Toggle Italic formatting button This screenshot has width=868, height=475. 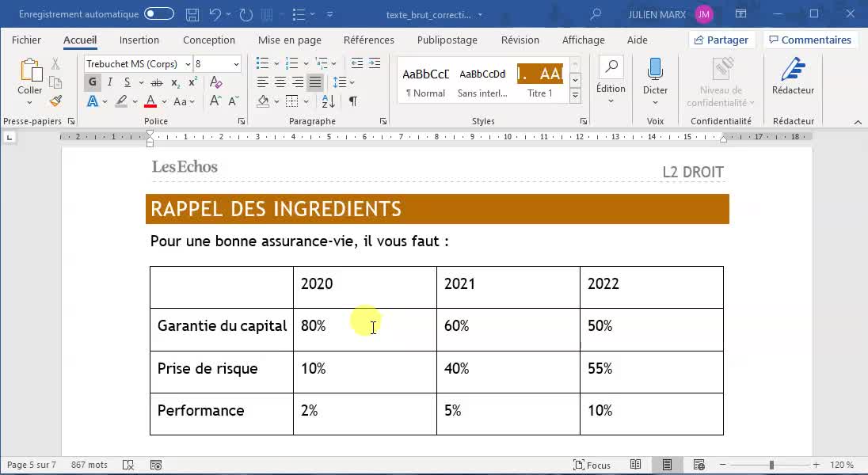click(x=109, y=82)
